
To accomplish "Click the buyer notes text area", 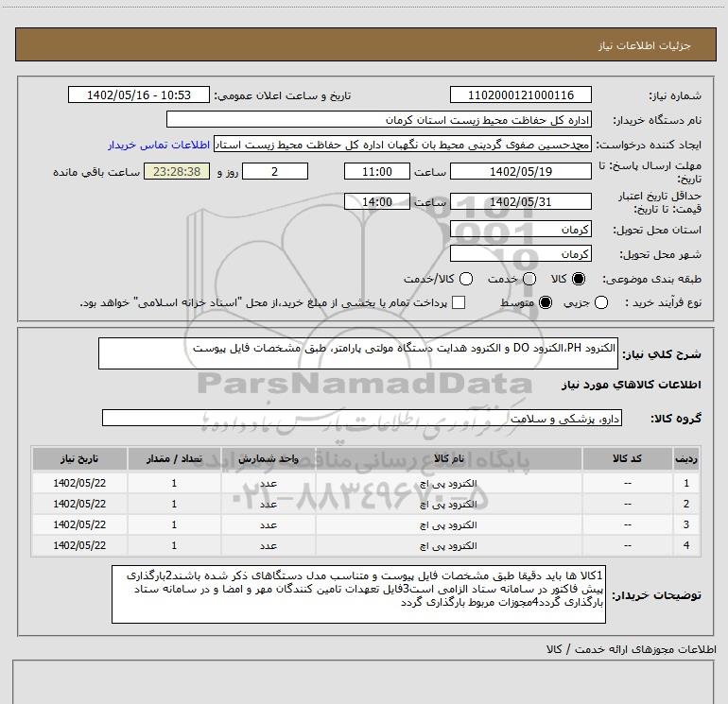I will (358, 594).
